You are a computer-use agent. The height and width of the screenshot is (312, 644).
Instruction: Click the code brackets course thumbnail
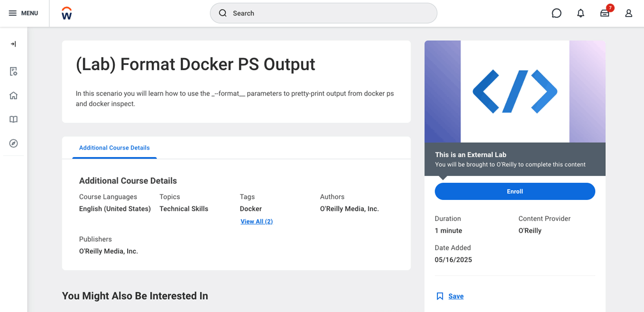point(515,92)
